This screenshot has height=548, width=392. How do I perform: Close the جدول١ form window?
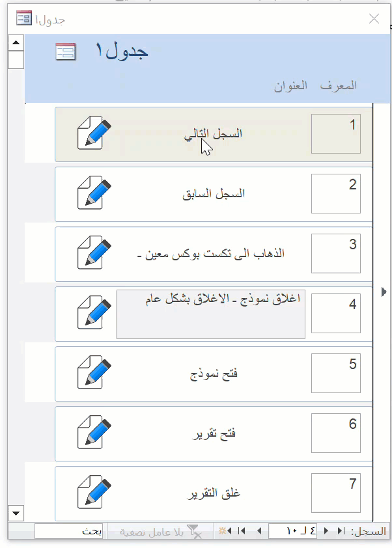374,18
